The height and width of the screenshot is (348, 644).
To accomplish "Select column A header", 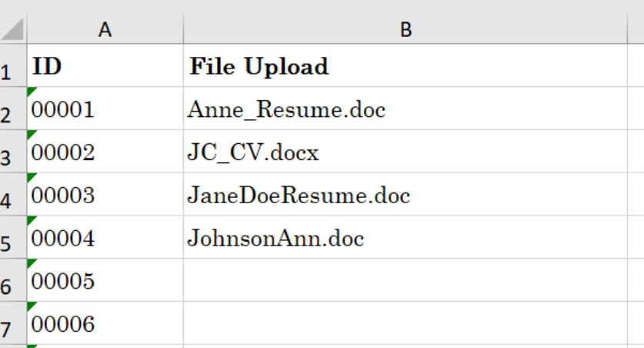I will (x=105, y=29).
